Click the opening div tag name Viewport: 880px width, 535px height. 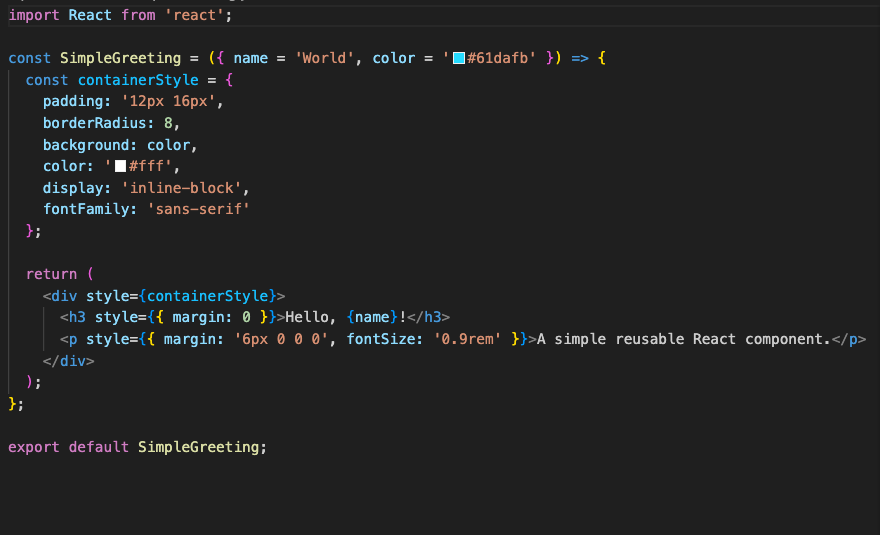64,296
